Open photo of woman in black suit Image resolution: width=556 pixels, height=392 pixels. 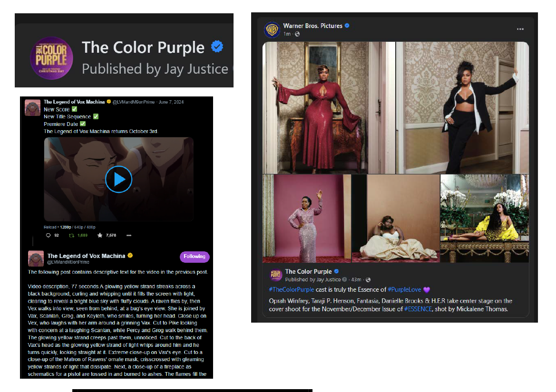pyautogui.click(x=462, y=108)
